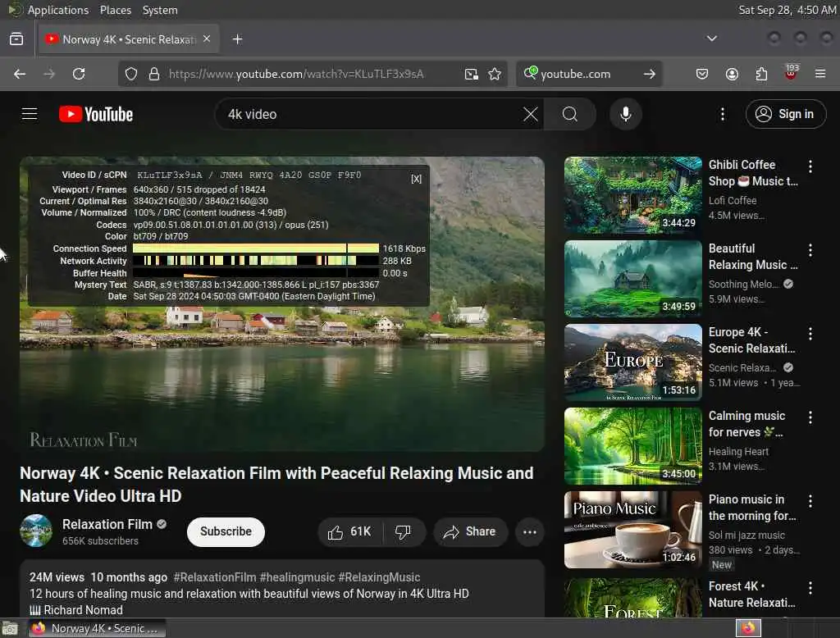
Task: Dislike the video with thumbs down
Action: [x=403, y=532]
